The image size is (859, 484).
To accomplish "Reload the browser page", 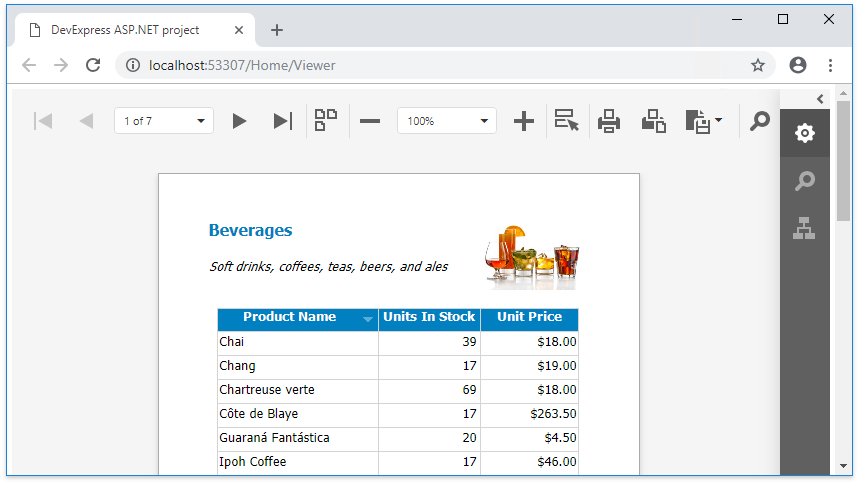I will pyautogui.click(x=93, y=65).
